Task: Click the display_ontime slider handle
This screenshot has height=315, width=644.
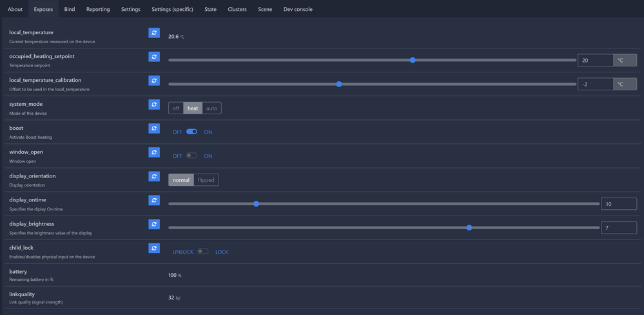Action: pyautogui.click(x=257, y=204)
